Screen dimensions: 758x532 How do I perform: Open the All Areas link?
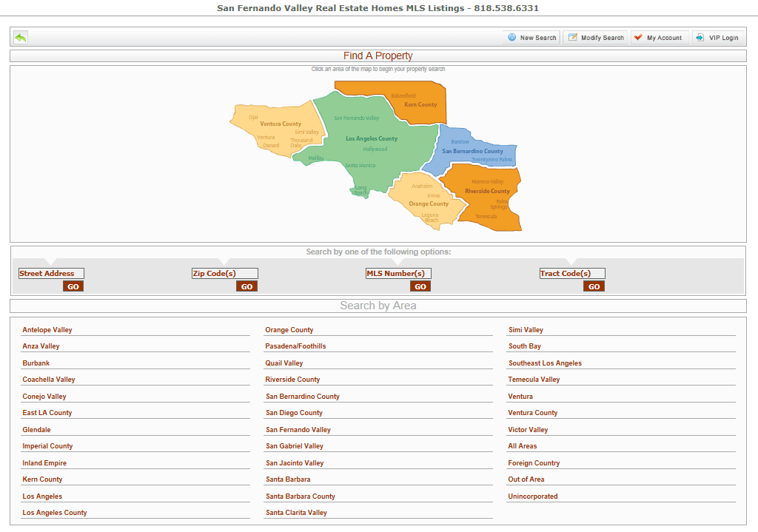coord(520,445)
